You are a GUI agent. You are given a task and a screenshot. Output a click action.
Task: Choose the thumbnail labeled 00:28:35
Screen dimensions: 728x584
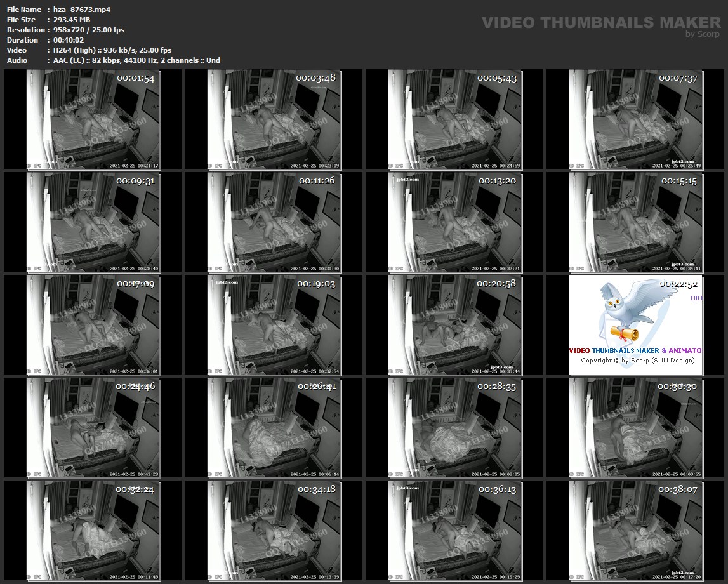[454, 428]
